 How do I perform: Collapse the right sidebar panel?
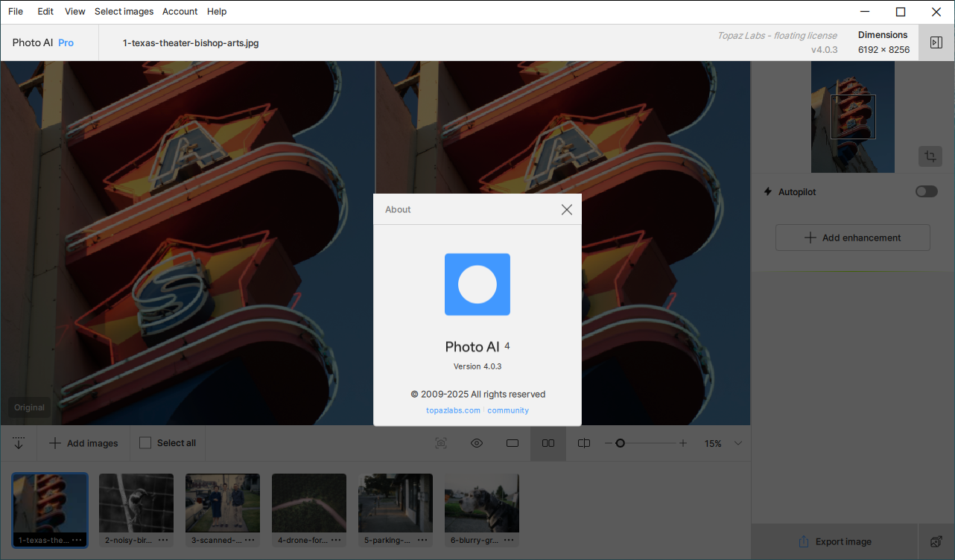(x=936, y=42)
